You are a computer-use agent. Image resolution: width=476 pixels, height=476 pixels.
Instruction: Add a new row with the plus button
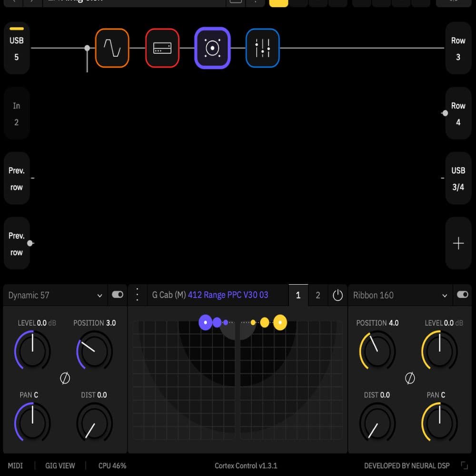click(458, 243)
